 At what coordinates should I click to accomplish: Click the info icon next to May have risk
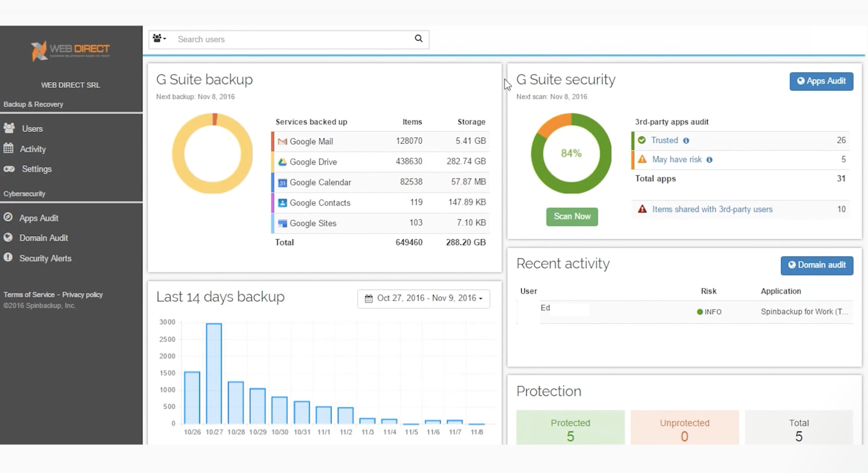(x=709, y=160)
